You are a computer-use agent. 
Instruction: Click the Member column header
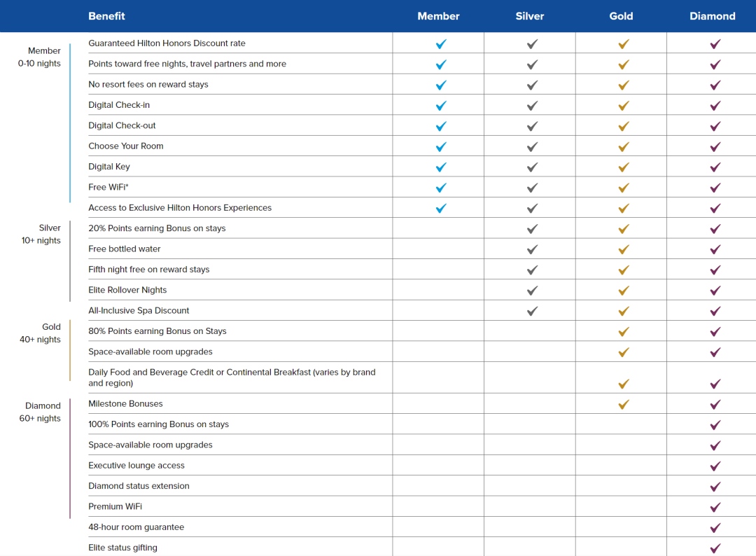[438, 16]
